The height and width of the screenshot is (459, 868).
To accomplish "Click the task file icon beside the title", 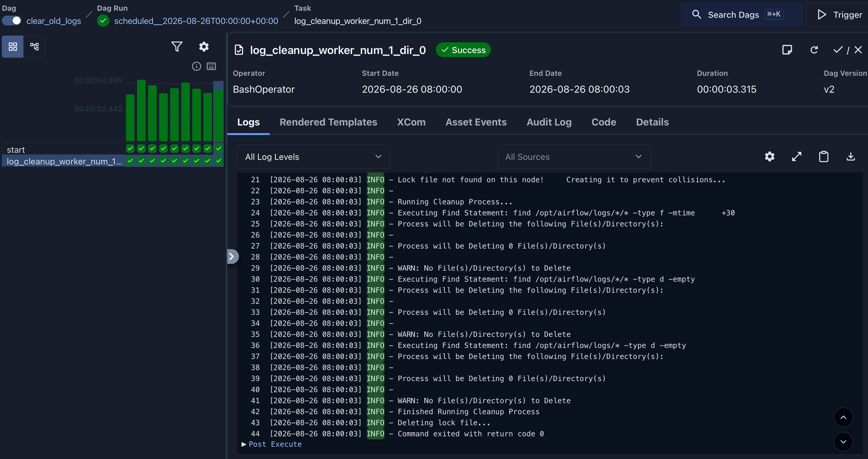I will click(x=239, y=50).
